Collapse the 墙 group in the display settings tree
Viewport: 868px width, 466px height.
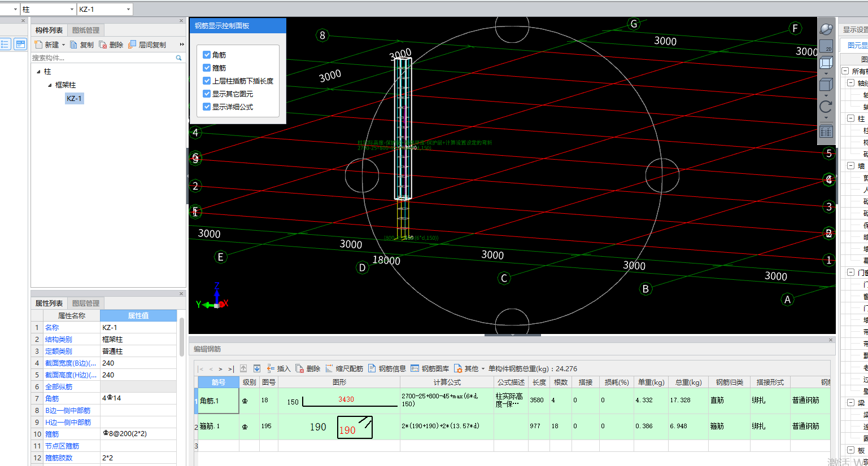click(850, 166)
